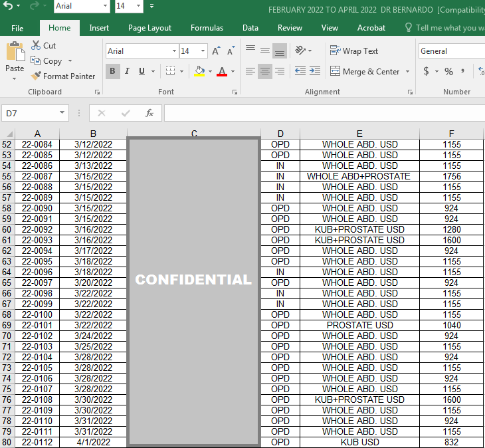
Task: Click the Copy command
Action: (47, 61)
